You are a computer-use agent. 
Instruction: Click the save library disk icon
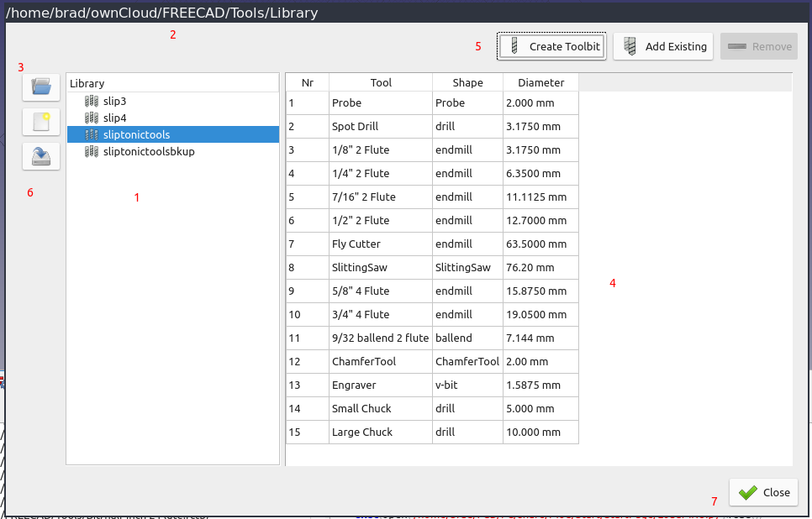click(x=41, y=156)
